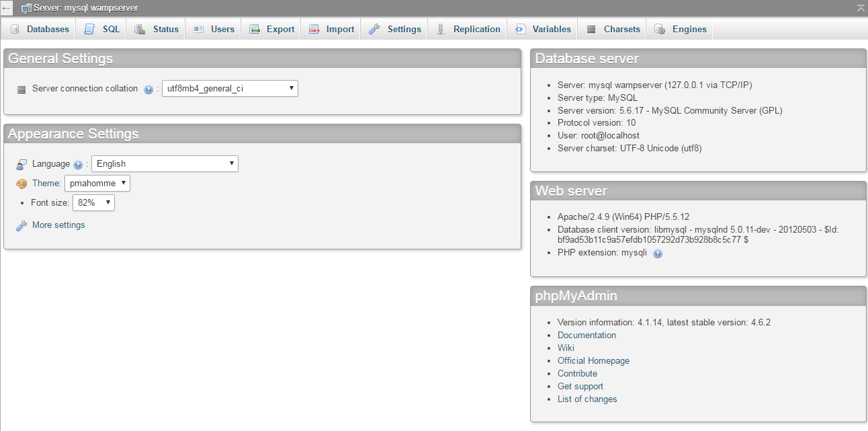Click the Status tab chart icon

[x=140, y=30]
